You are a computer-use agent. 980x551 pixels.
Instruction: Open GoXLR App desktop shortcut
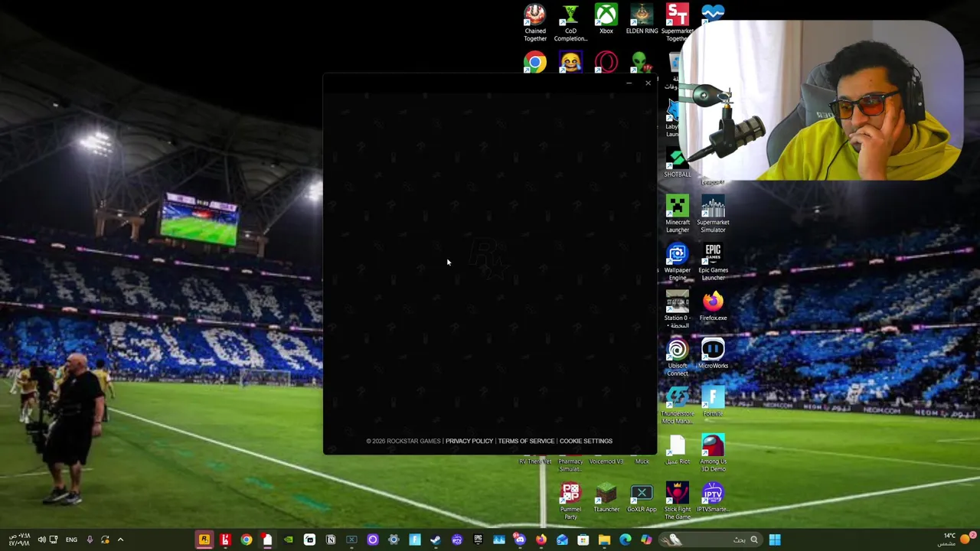click(x=642, y=497)
